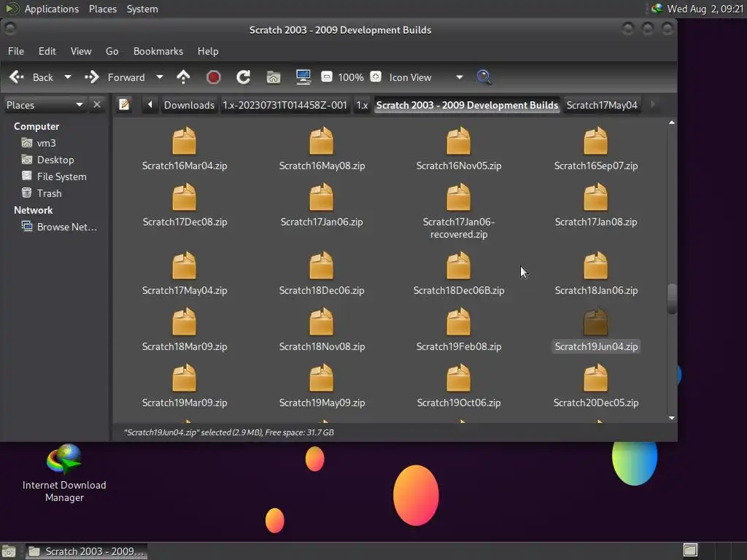The width and height of the screenshot is (747, 560).
Task: Expand the Back history dropdown arrow
Action: 68,77
